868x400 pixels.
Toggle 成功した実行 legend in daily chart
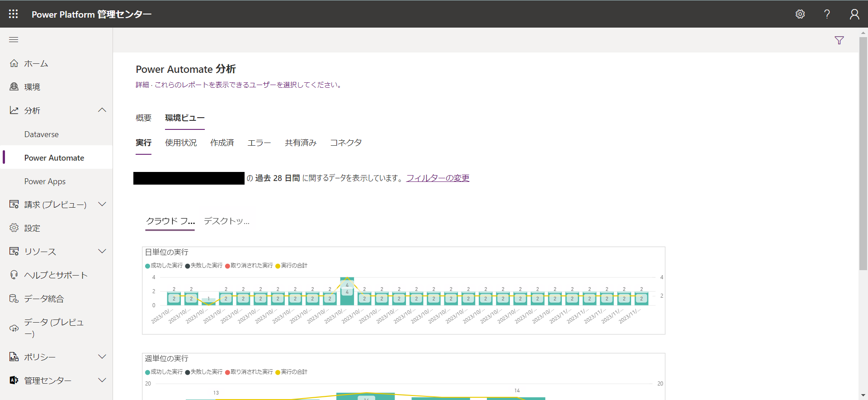pyautogui.click(x=164, y=266)
